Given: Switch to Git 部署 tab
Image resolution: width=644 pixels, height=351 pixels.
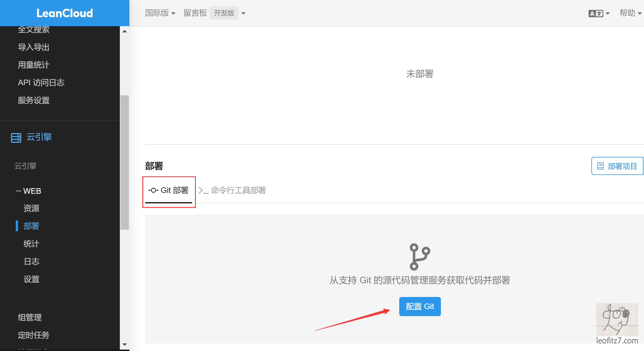Looking at the screenshot, I should (169, 190).
